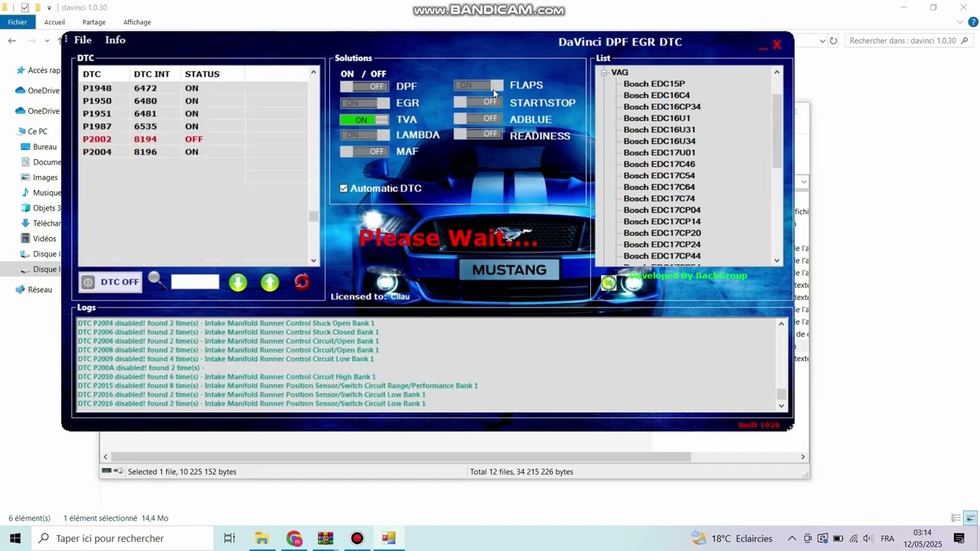This screenshot has width=980, height=551.
Task: Open the weather widget showing 18°C
Action: point(731,538)
